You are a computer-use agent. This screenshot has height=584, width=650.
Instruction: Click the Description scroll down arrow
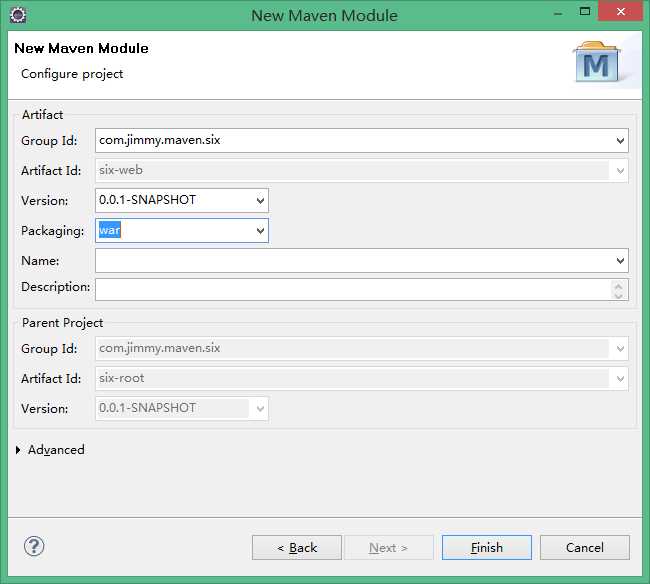pyautogui.click(x=619, y=295)
